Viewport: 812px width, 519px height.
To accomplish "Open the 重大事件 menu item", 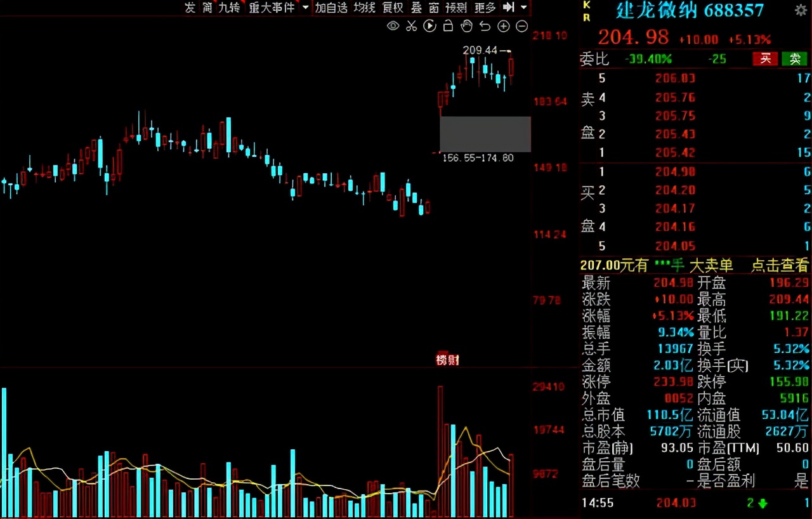I will tap(272, 8).
